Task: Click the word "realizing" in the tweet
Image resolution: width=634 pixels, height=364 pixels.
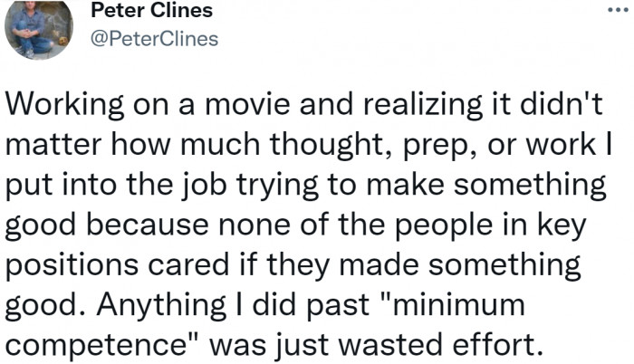Action: click(423, 105)
